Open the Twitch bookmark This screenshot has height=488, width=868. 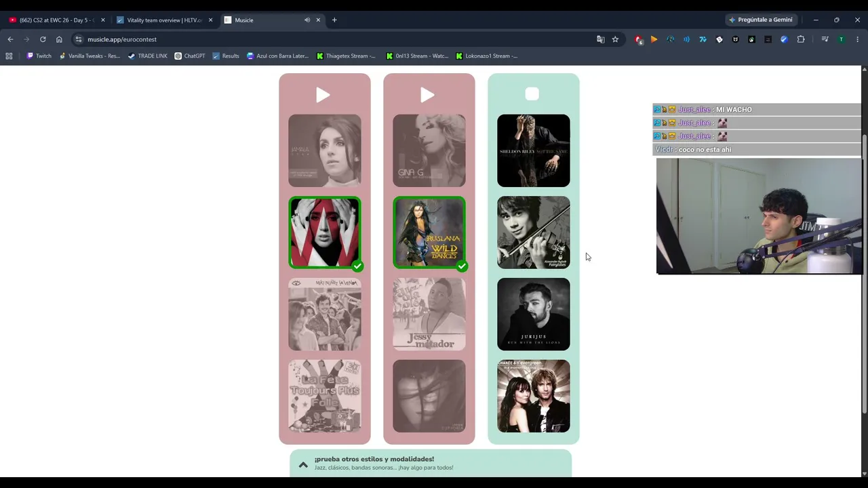[39, 56]
